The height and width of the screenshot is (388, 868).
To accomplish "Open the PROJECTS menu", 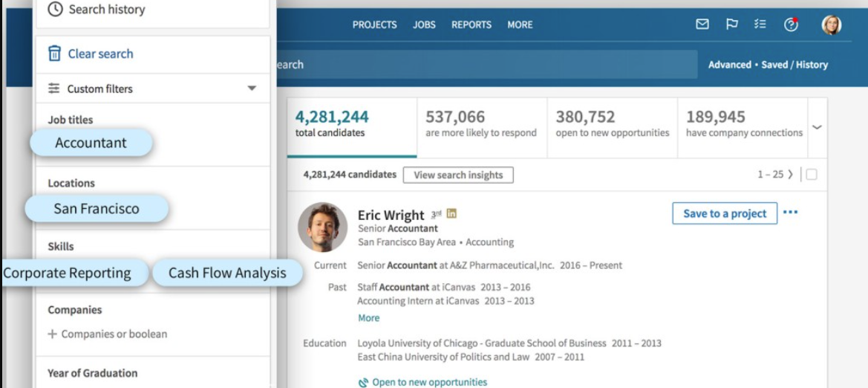I will pyautogui.click(x=375, y=25).
